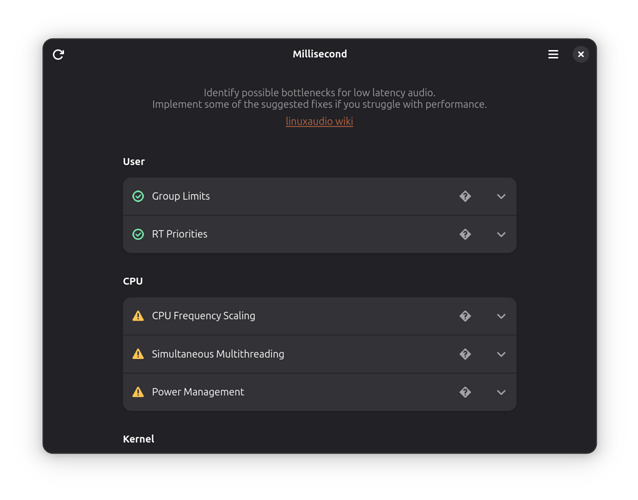The height and width of the screenshot is (500, 638).
Task: Click the help icon for Simultaneous Multithreading
Action: (465, 354)
